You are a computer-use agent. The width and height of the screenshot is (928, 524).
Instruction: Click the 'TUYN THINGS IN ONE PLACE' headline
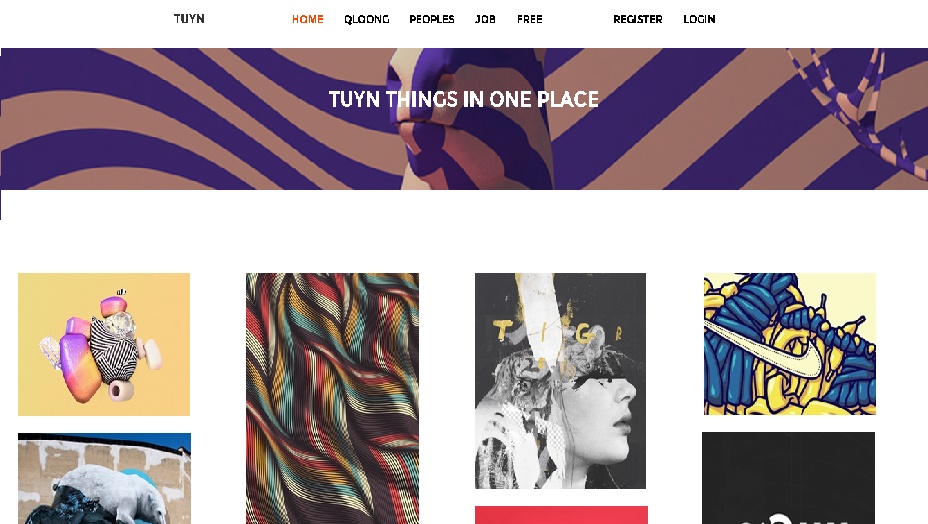[463, 99]
